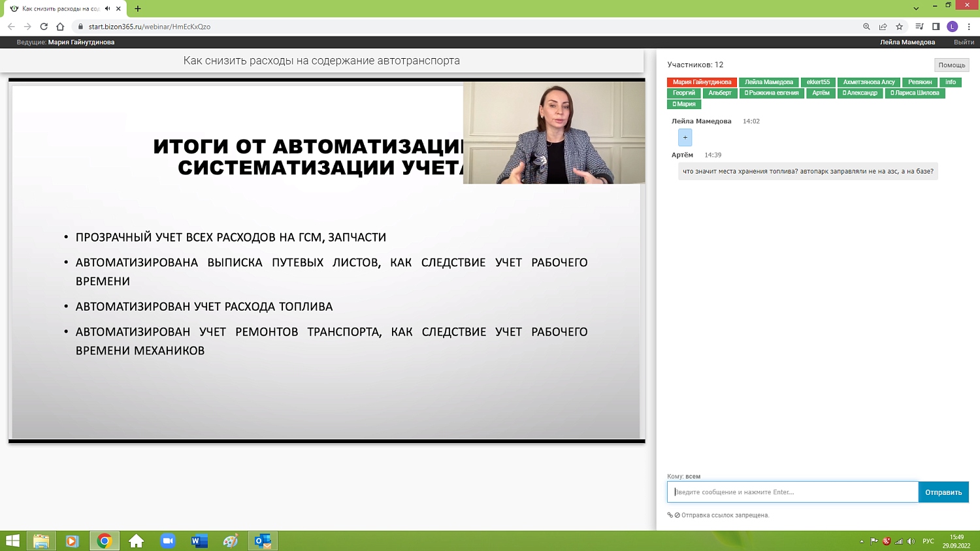Select the Мария participant tag

pos(684,104)
